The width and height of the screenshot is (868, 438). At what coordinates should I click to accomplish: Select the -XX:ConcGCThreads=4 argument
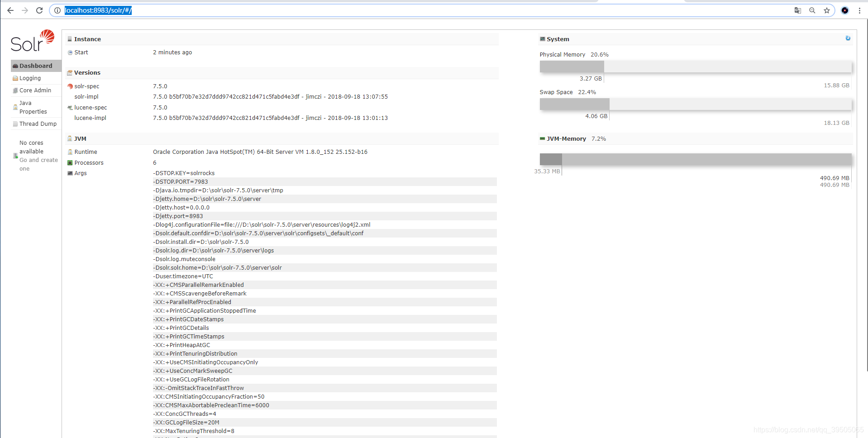click(x=185, y=414)
